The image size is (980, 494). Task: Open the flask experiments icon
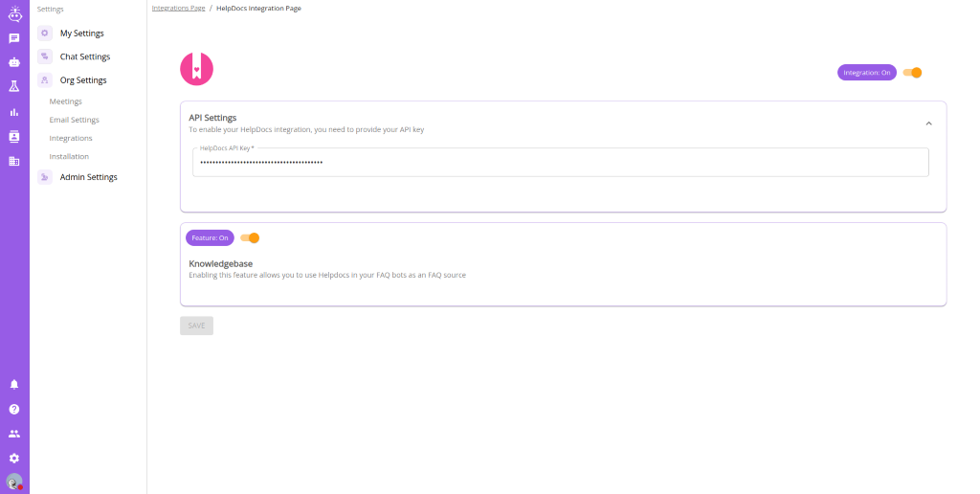tap(14, 86)
